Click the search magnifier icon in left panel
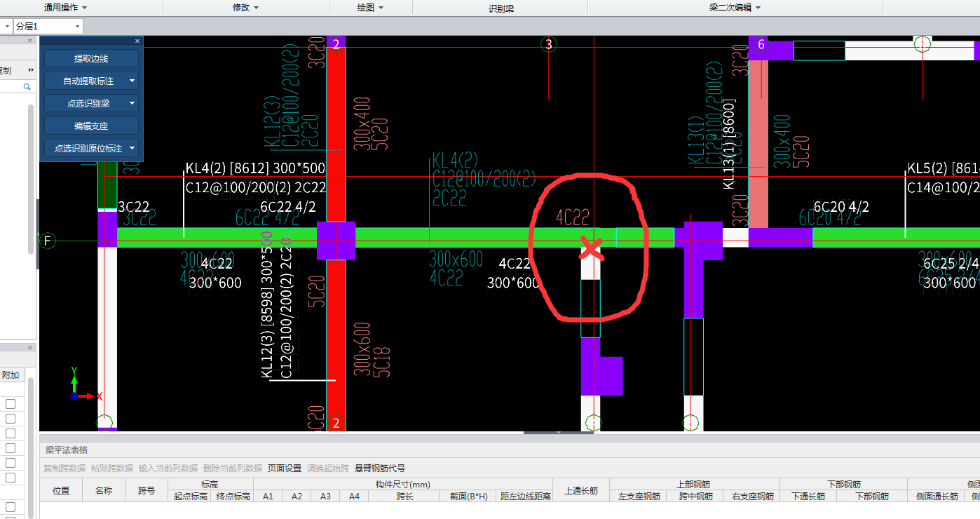The height and width of the screenshot is (519, 980). [x=27, y=87]
